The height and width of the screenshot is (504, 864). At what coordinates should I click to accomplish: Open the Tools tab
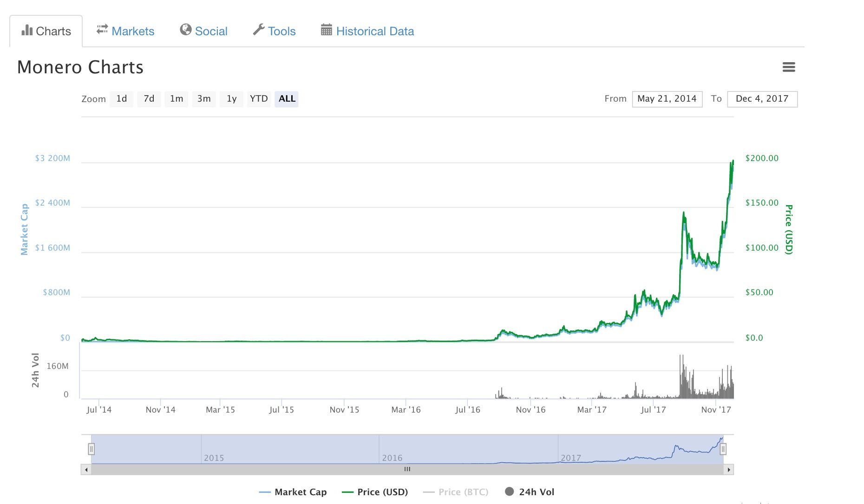point(274,31)
